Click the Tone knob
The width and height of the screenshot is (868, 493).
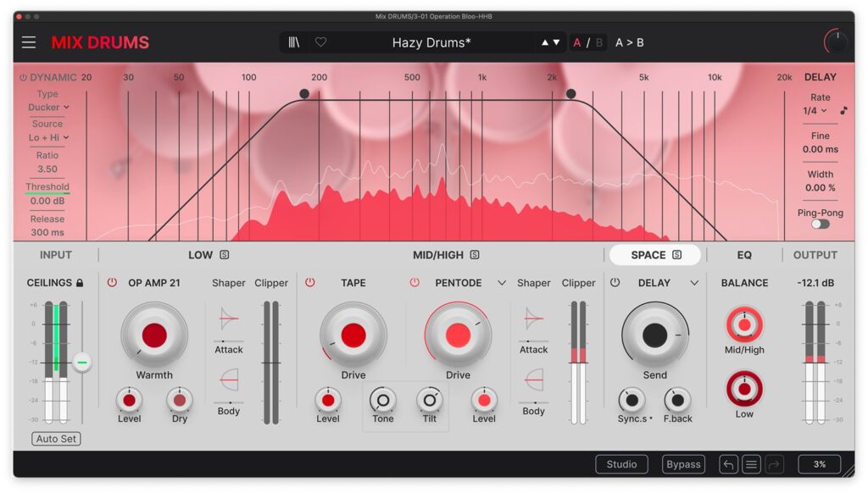pyautogui.click(x=382, y=400)
